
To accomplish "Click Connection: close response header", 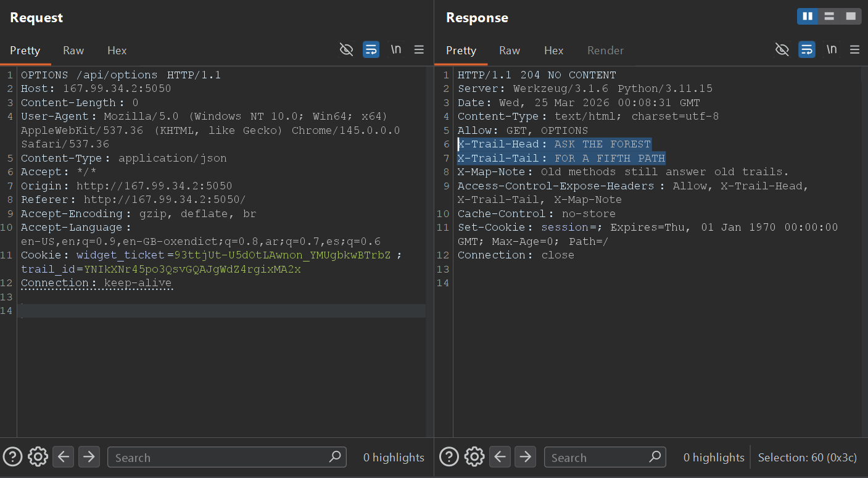I will click(516, 255).
